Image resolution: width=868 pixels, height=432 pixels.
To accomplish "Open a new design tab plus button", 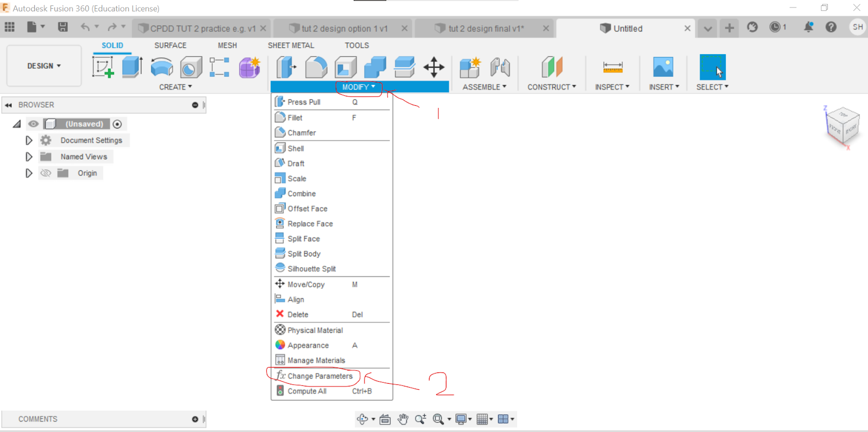I will [x=729, y=28].
